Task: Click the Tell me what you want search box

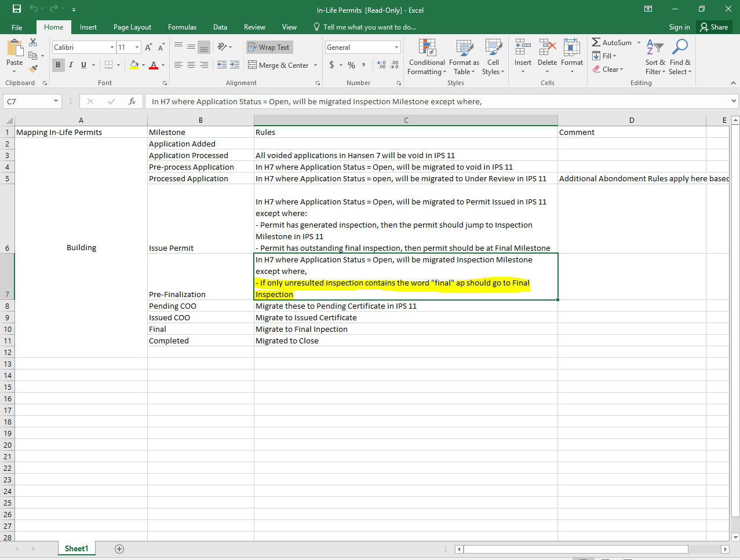Action: coord(365,27)
